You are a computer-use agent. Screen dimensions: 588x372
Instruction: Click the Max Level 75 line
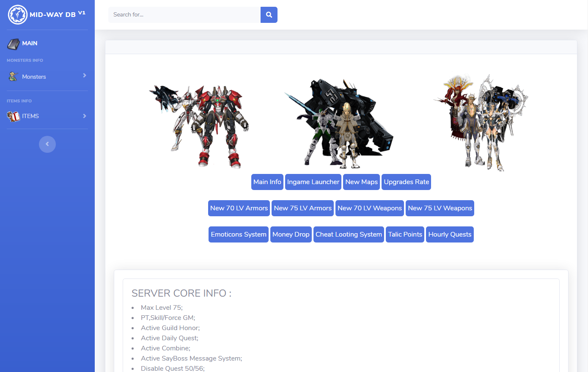click(x=162, y=308)
